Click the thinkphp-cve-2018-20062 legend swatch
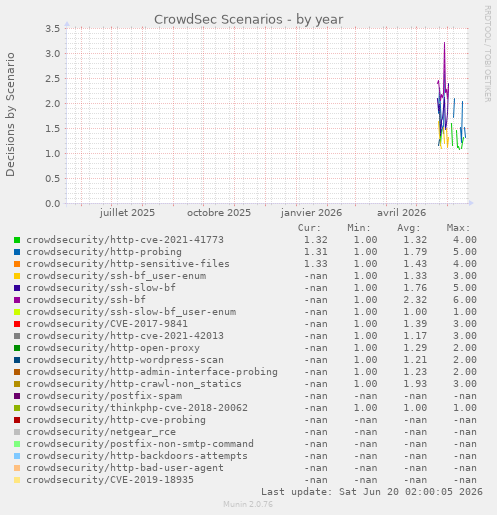This screenshot has height=515, width=497. click(17, 408)
